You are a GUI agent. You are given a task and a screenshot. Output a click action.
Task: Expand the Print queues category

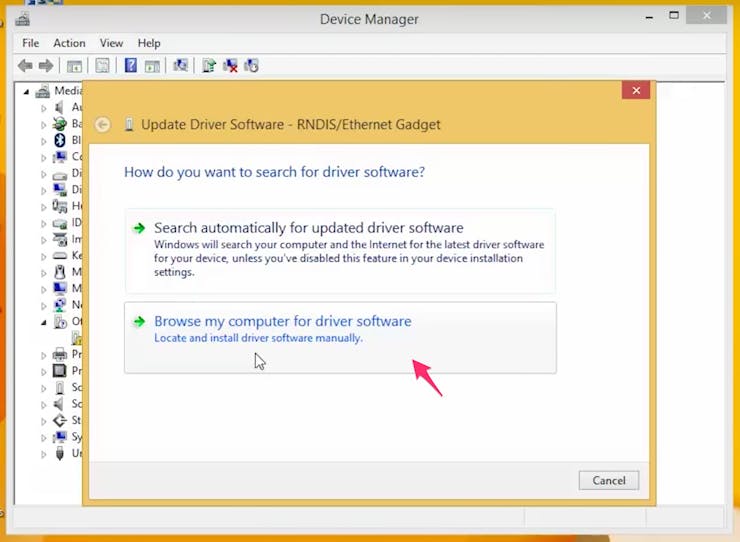(x=43, y=355)
